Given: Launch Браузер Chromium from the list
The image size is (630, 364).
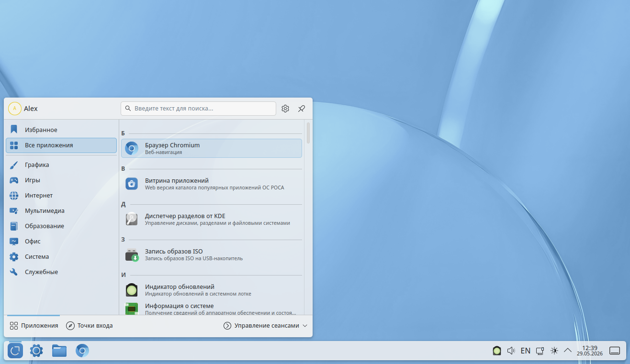Looking at the screenshot, I should (x=212, y=148).
